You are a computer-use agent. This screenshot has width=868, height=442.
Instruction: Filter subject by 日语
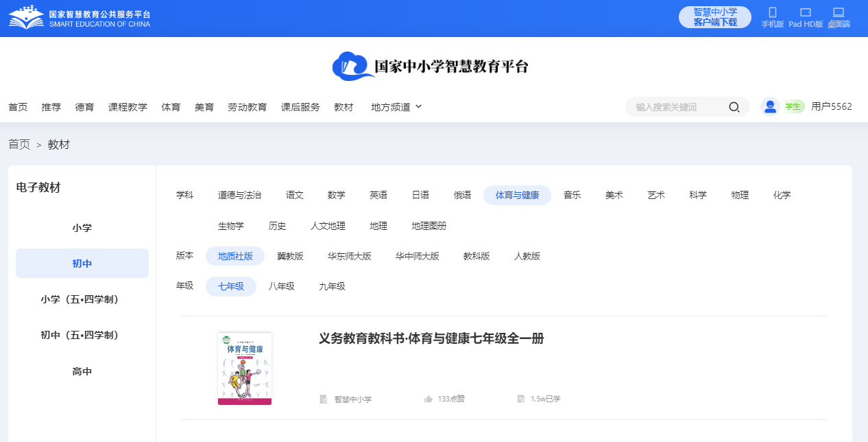click(x=420, y=195)
